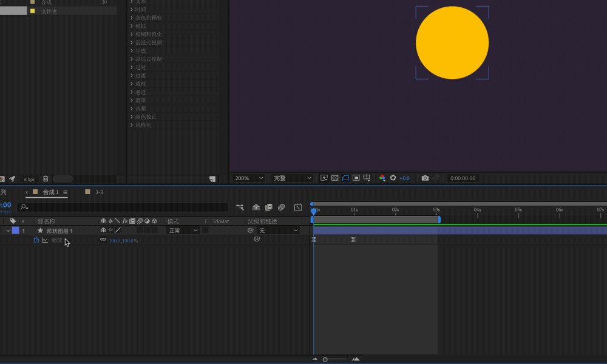Take a snapshot with the camera icon
The height and width of the screenshot is (364, 607).
coord(425,178)
